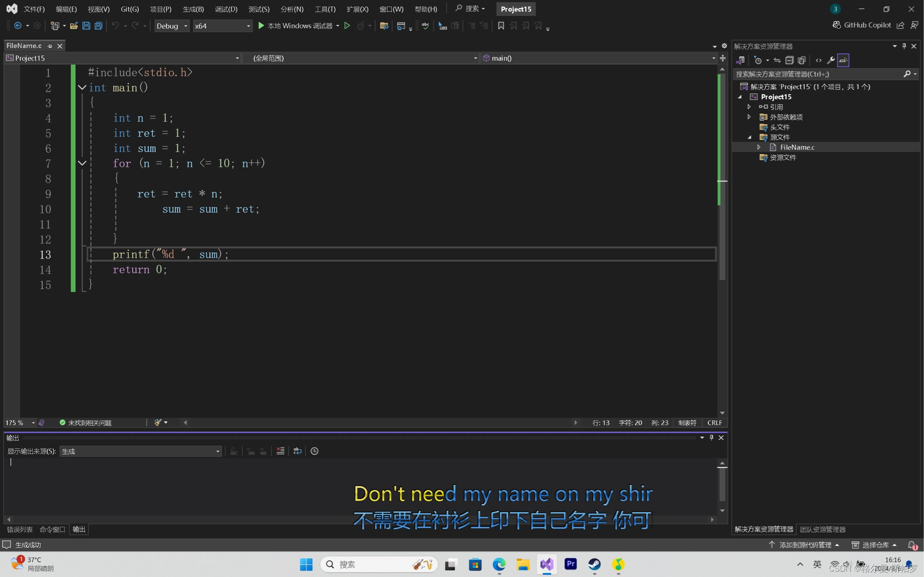Image resolution: width=924 pixels, height=577 pixels.
Task: Click Clear All icon in Output panel
Action: pyautogui.click(x=280, y=451)
